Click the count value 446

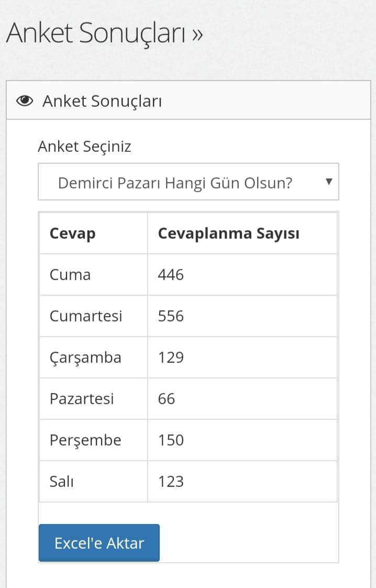(x=171, y=274)
